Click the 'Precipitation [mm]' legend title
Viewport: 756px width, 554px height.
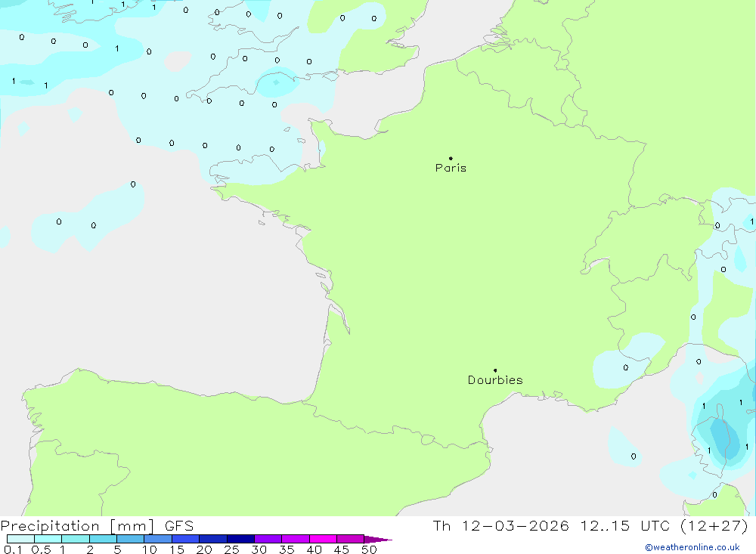click(77, 526)
